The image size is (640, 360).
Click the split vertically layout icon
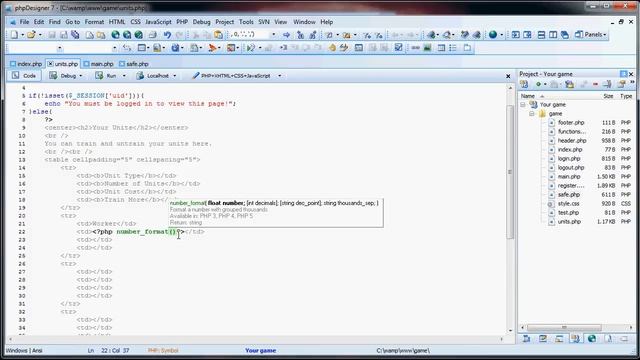[x=553, y=35]
